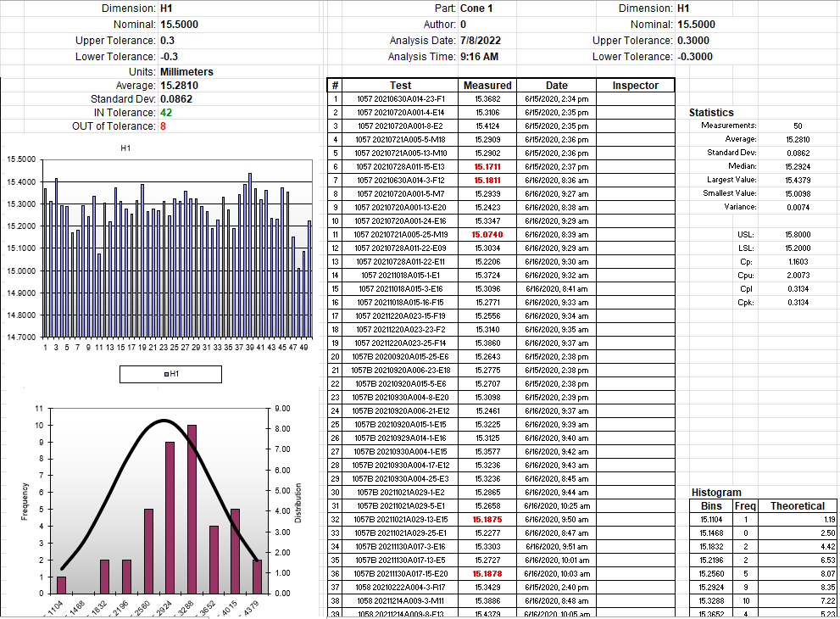This screenshot has width=840, height=619.
Task: Click the Cp value 1.1603
Action: (x=798, y=262)
